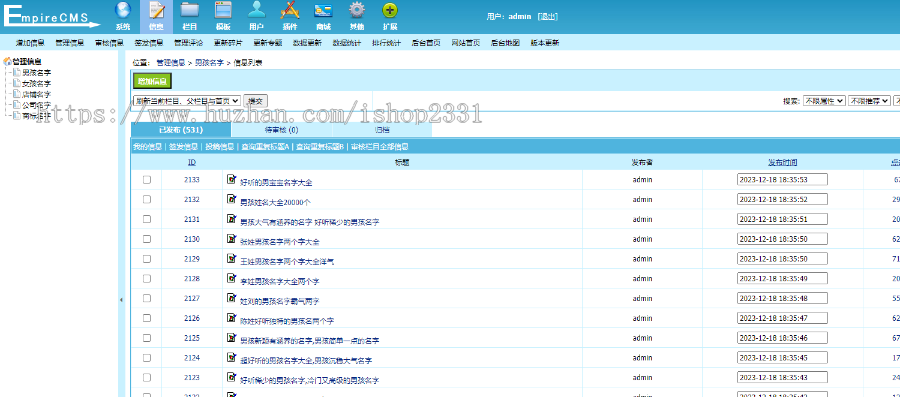Tick the checkbox for row 2130
The image size is (900, 397).
[x=147, y=239]
